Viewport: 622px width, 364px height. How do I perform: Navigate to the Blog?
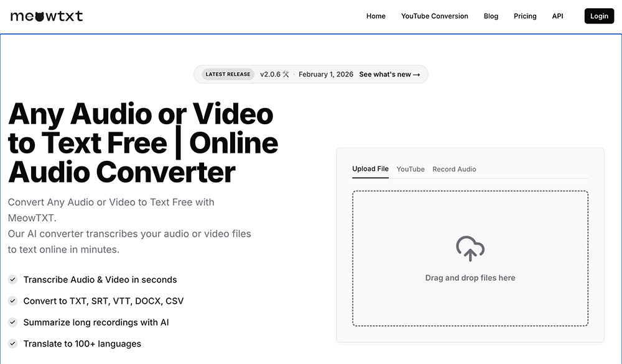pos(491,16)
